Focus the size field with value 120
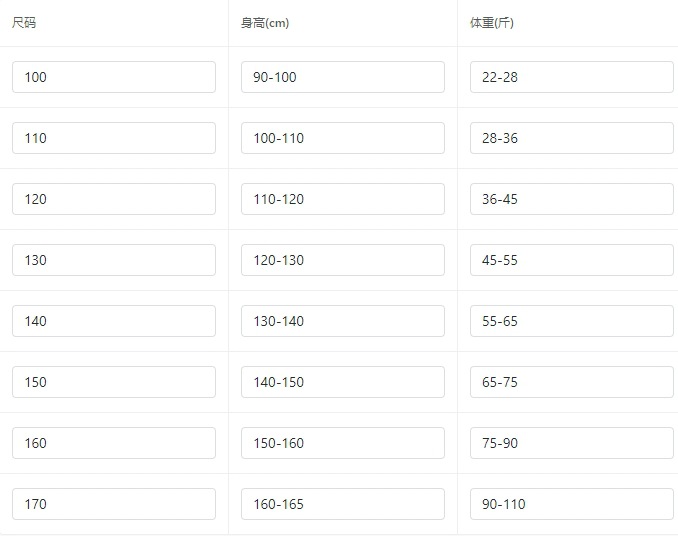The image size is (678, 536). click(114, 199)
